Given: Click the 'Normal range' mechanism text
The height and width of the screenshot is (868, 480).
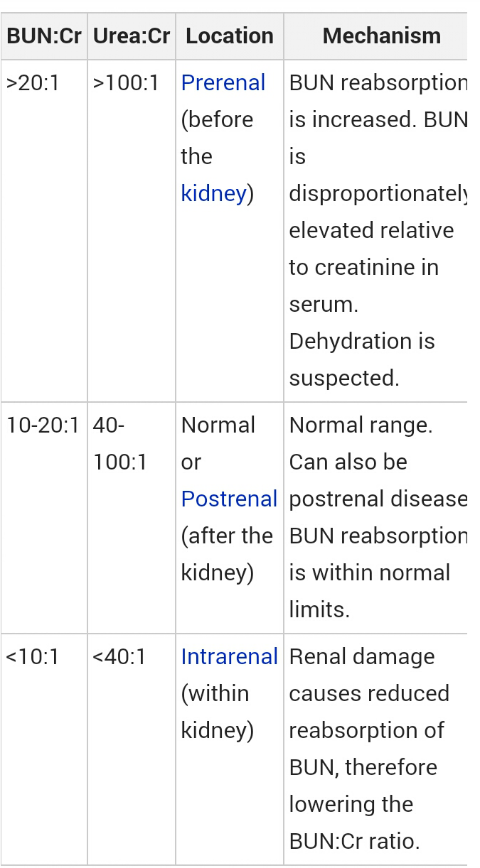Looking at the screenshot, I should (360, 426).
